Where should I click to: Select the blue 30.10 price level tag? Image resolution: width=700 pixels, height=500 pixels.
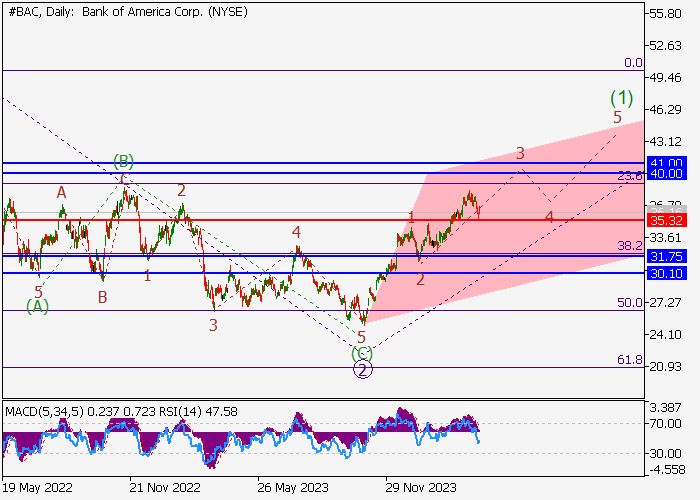[666, 273]
